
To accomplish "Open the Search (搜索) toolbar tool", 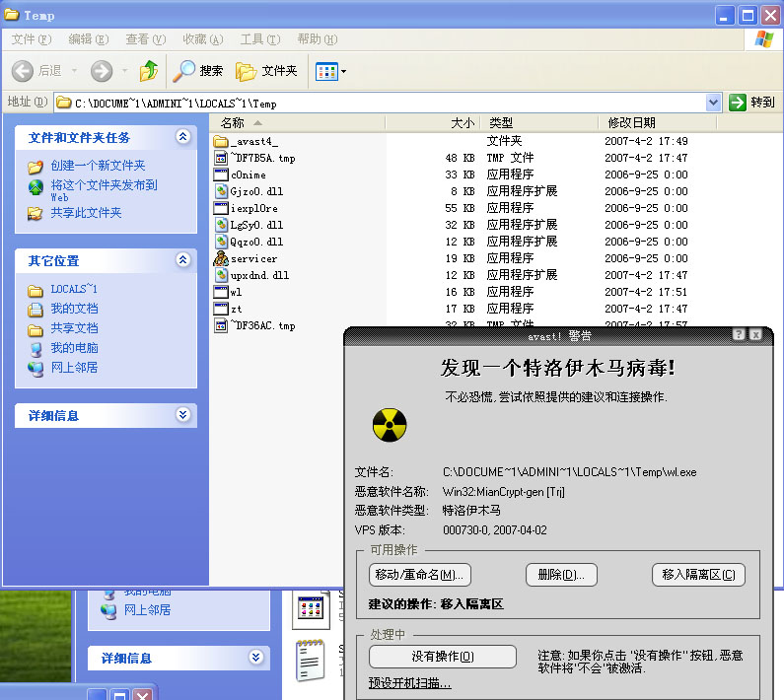I will pyautogui.click(x=199, y=71).
